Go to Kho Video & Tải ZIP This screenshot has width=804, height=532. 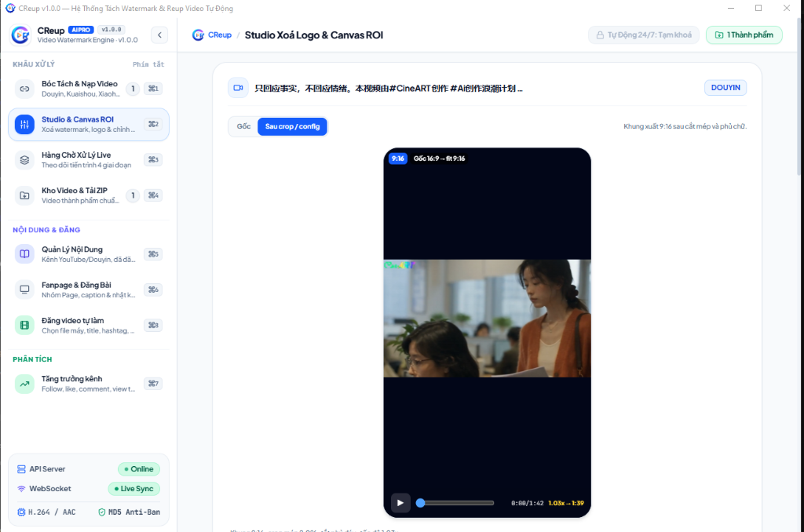coord(88,195)
